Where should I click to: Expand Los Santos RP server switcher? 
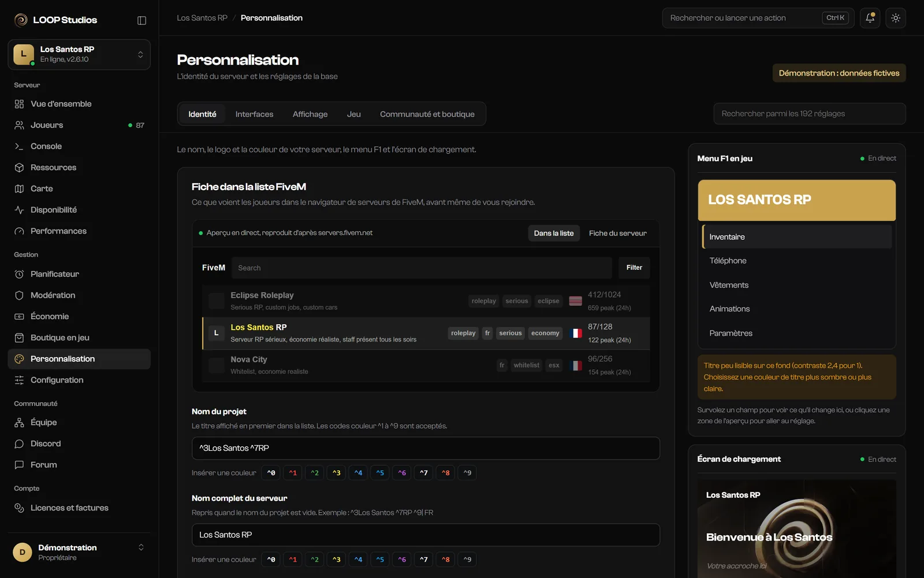tap(79, 54)
